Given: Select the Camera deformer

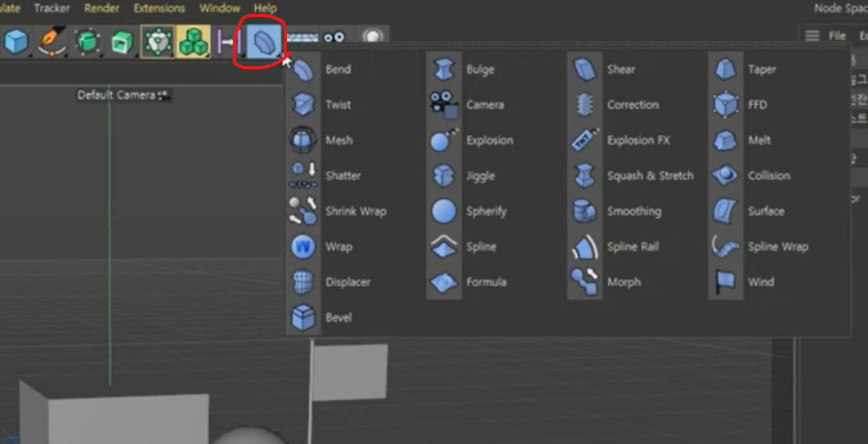Looking at the screenshot, I should [467, 105].
